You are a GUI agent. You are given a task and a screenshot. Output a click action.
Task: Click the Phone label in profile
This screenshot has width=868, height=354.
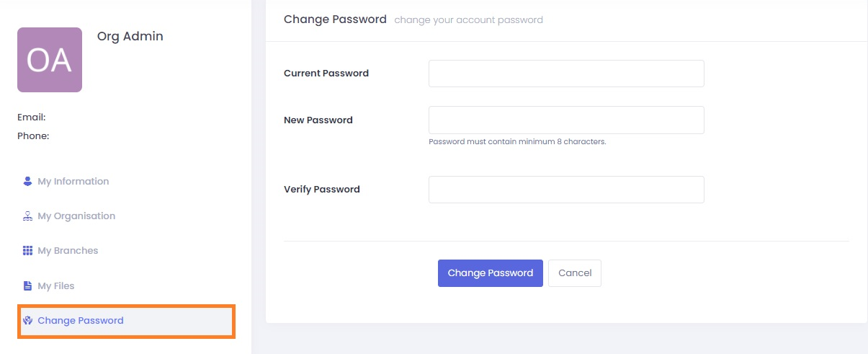[33, 136]
